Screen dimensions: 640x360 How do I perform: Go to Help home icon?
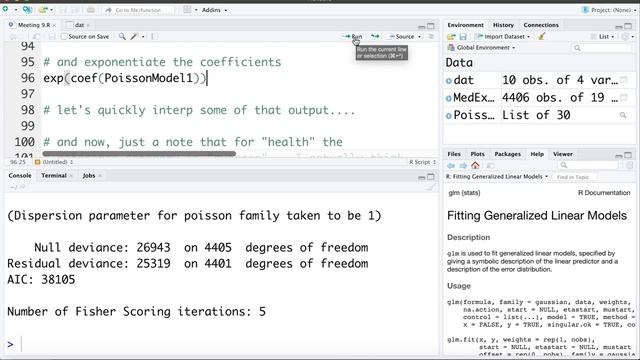click(x=475, y=165)
